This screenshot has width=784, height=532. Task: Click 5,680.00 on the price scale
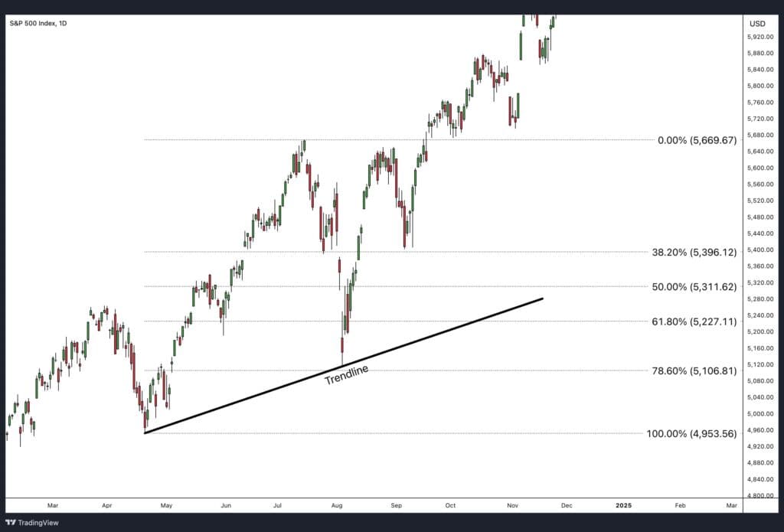click(x=760, y=135)
